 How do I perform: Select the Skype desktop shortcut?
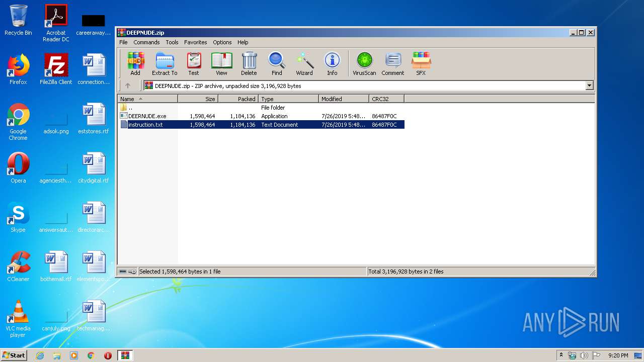tap(18, 217)
